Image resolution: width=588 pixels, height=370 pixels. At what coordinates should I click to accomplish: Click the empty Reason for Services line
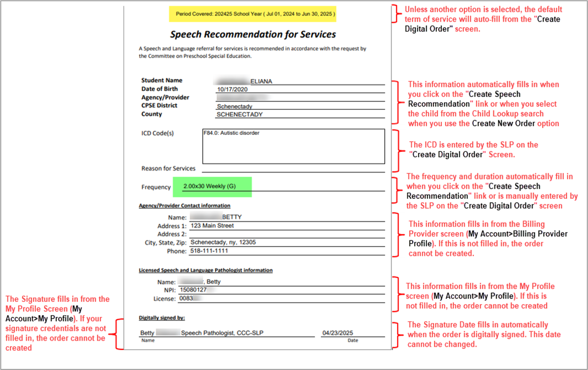(x=293, y=168)
